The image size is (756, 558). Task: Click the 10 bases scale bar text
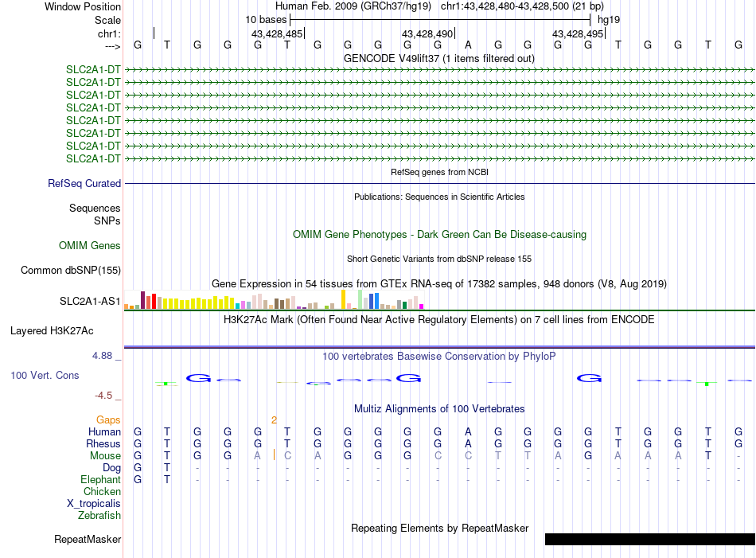point(266,20)
